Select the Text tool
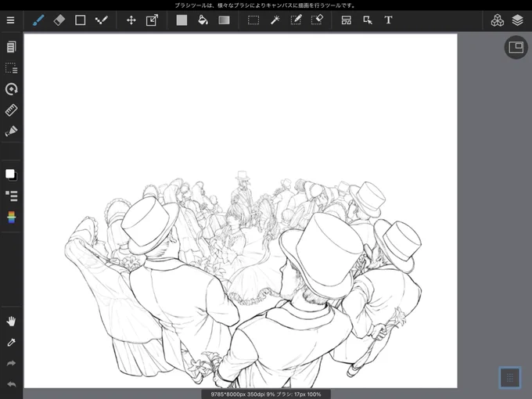The image size is (532, 399). coord(389,20)
